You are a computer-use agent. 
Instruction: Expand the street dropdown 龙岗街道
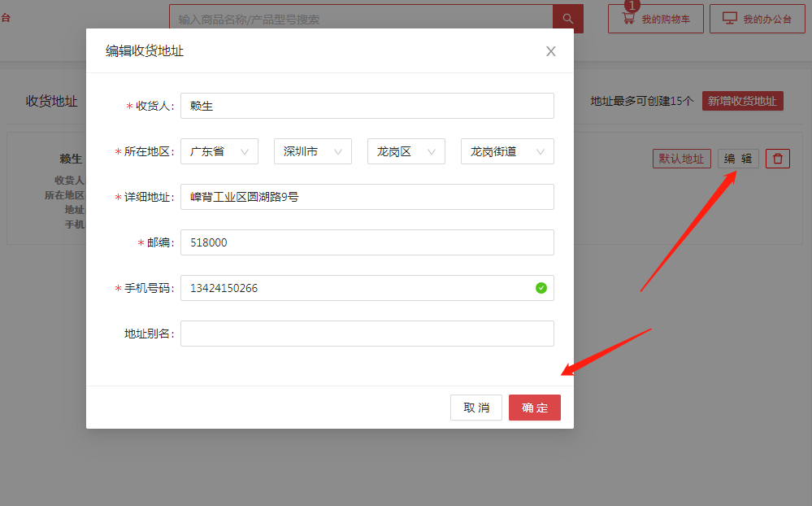(x=507, y=151)
